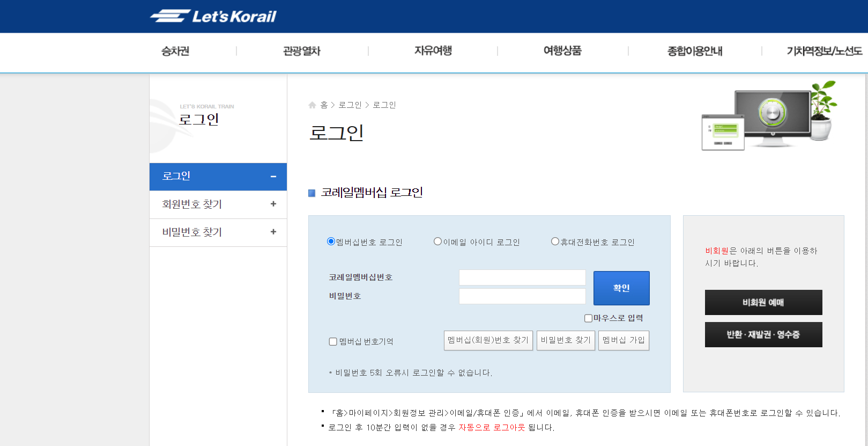Open the 승차권 menu
This screenshot has width=868, height=446.
pos(175,51)
